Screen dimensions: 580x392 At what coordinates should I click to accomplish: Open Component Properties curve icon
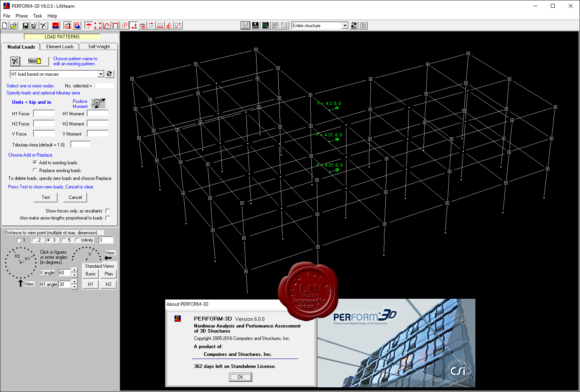pos(107,26)
